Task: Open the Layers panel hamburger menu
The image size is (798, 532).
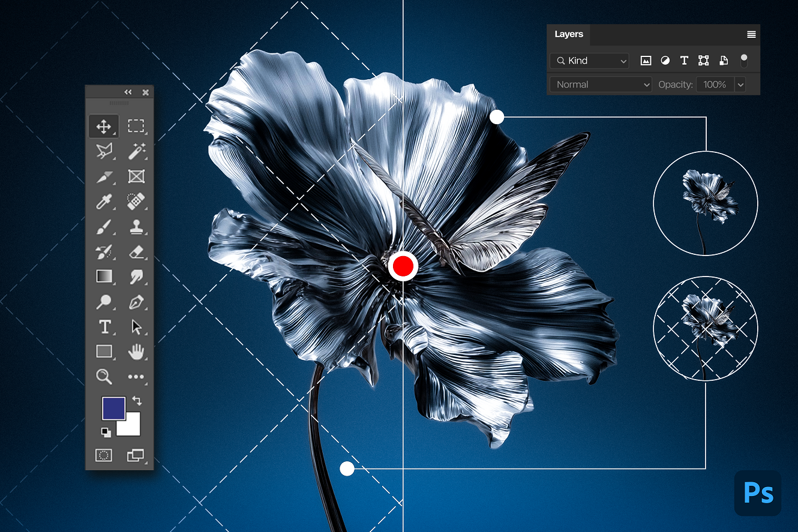Action: [x=751, y=35]
